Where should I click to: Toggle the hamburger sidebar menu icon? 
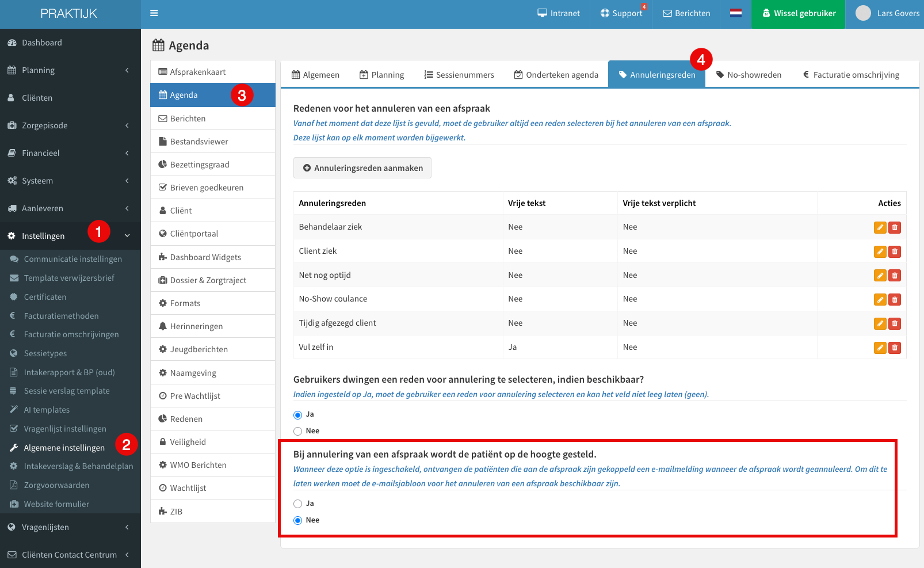coord(154,13)
